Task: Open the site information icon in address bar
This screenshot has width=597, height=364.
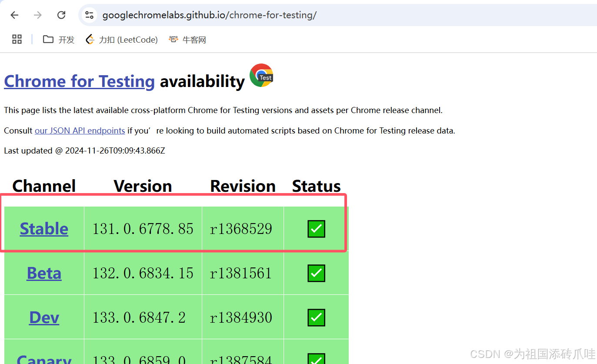Action: tap(90, 15)
